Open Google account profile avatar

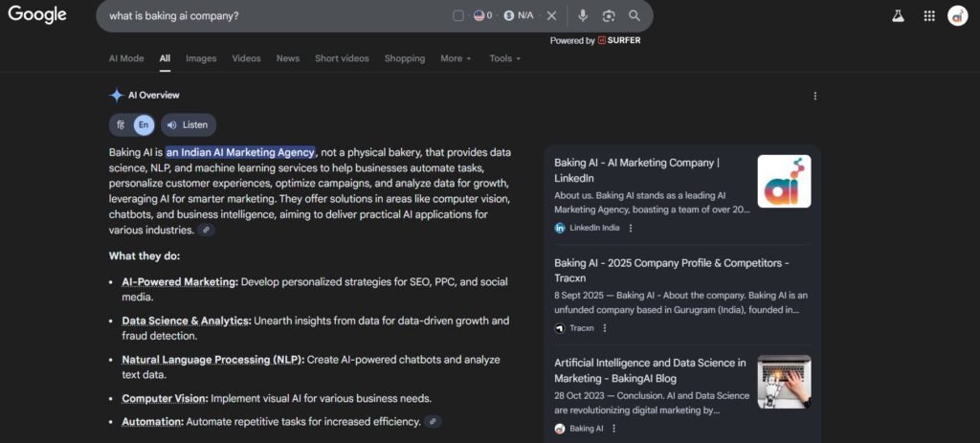tap(957, 15)
